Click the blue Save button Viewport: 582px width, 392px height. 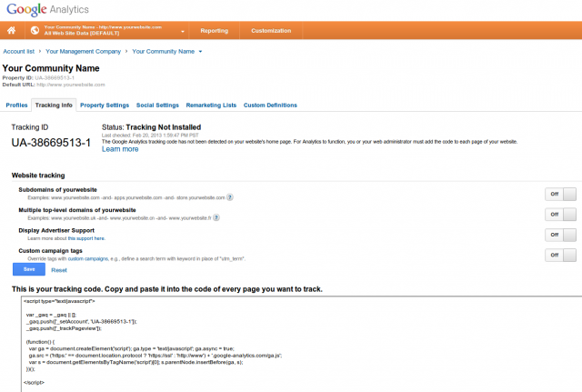[29, 269]
